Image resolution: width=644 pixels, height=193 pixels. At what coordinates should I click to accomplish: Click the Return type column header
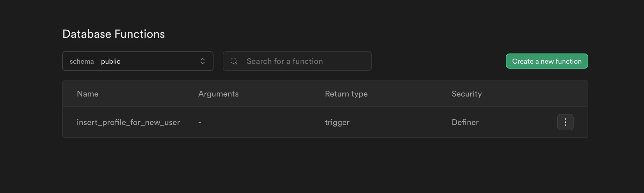click(x=346, y=94)
